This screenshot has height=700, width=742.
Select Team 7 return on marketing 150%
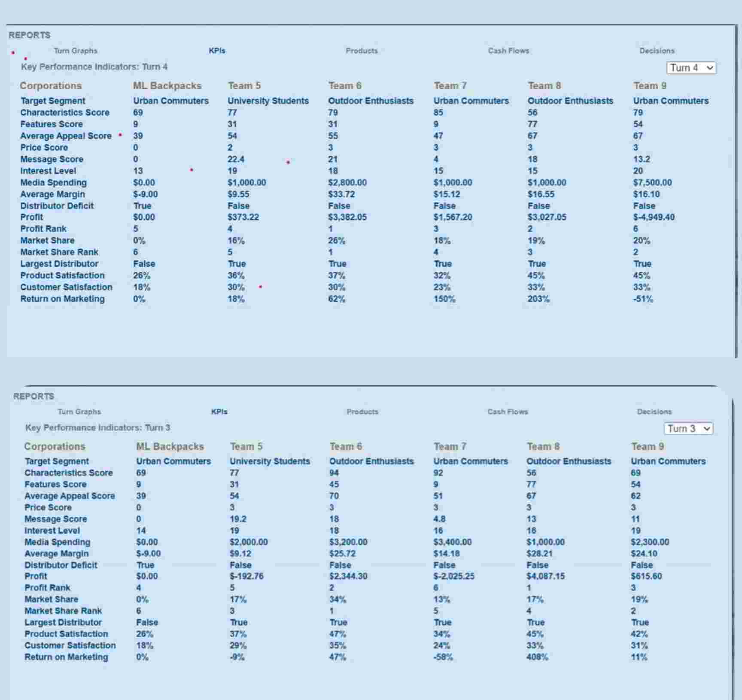click(x=444, y=299)
